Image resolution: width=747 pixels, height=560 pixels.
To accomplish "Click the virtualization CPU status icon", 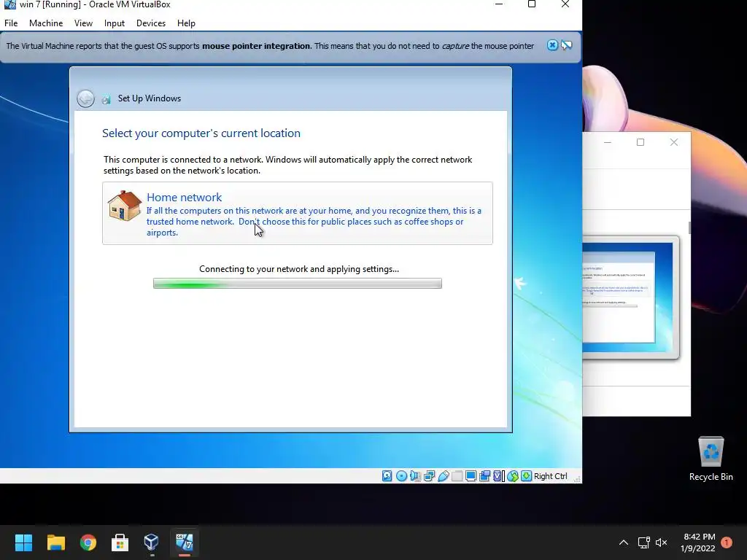I will pos(499,475).
